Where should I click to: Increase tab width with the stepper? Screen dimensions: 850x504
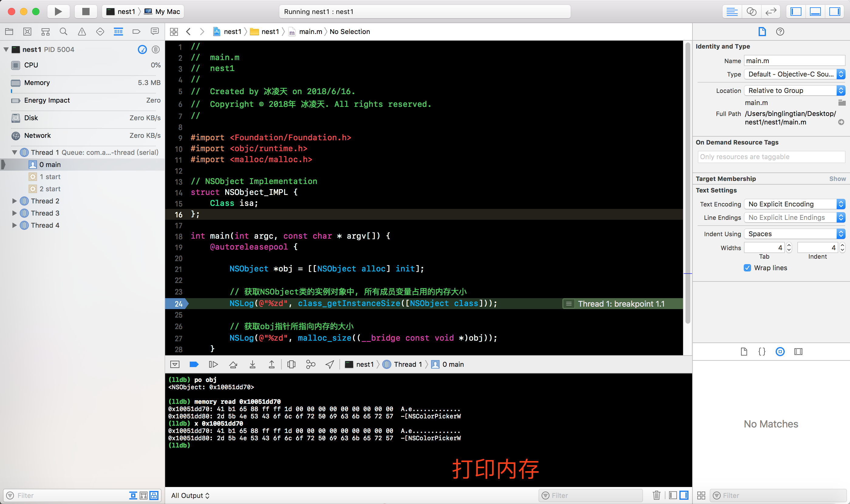point(789,245)
